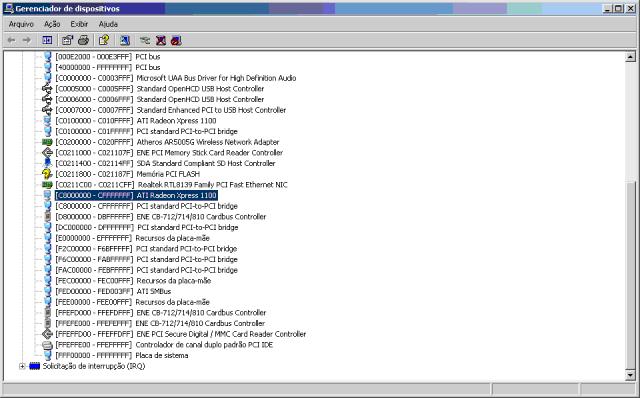Screen dimensions: 640x398
Task: Click the disable device toolbar icon
Action: click(x=176, y=40)
